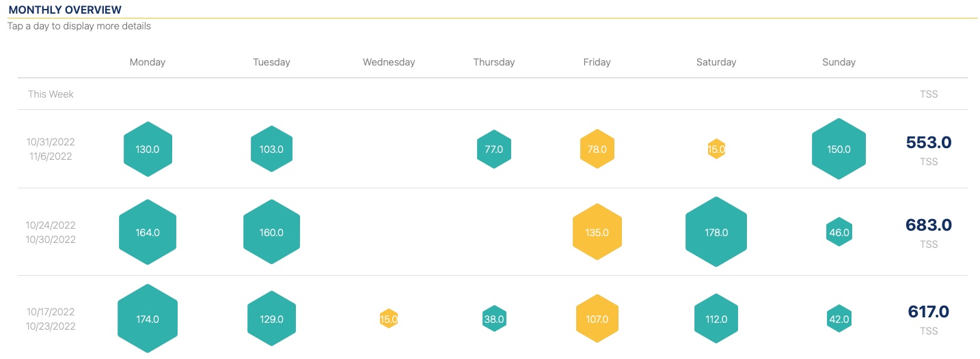Select the 164.0 Monday hexagon
Viewport: 980px width, 359px height.
pos(148,232)
